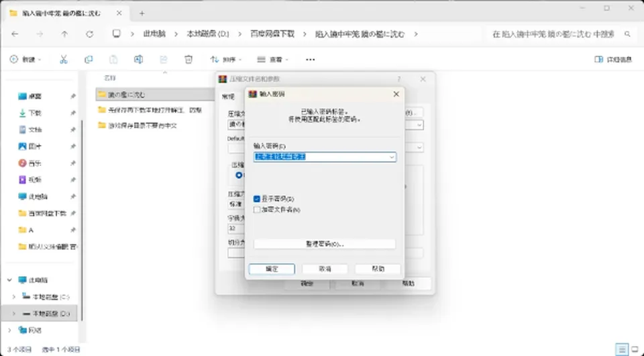This screenshot has width=644, height=356.
Task: Copy the selected item using the toolbar icon
Action: tap(89, 60)
